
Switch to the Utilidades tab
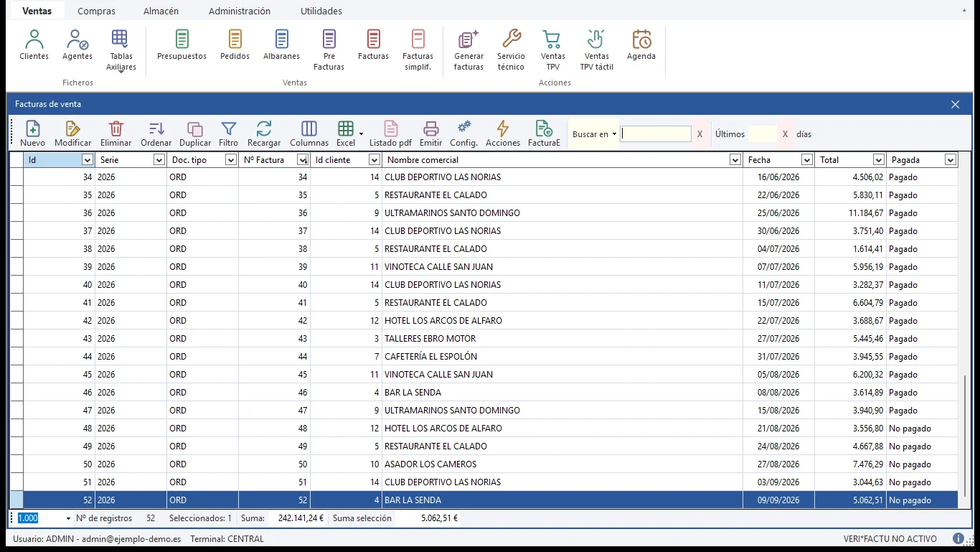pyautogui.click(x=321, y=11)
